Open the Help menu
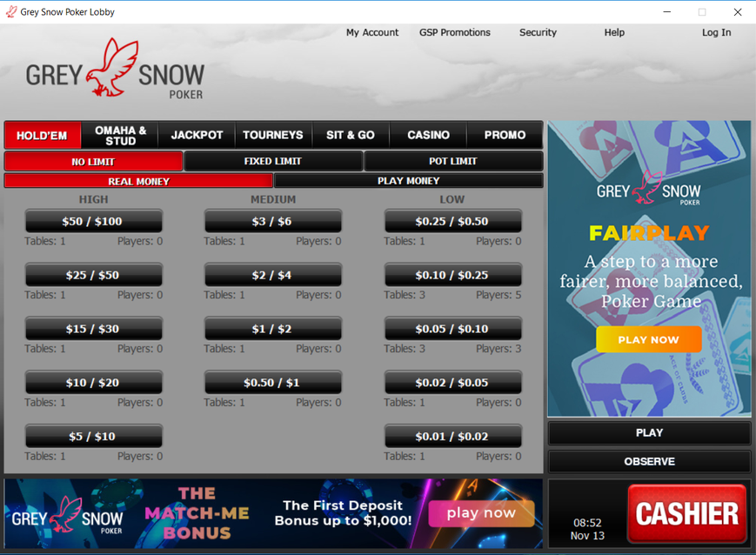Screen dimensions: 756x555 614,32
